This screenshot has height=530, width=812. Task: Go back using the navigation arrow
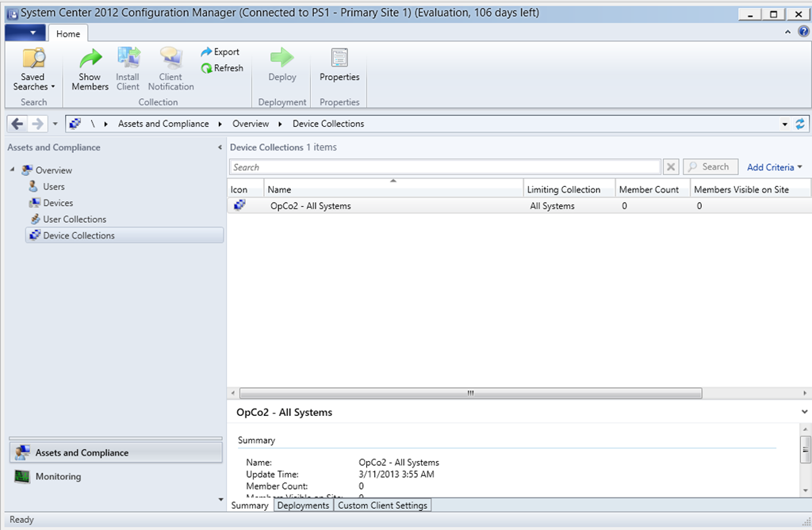click(17, 124)
